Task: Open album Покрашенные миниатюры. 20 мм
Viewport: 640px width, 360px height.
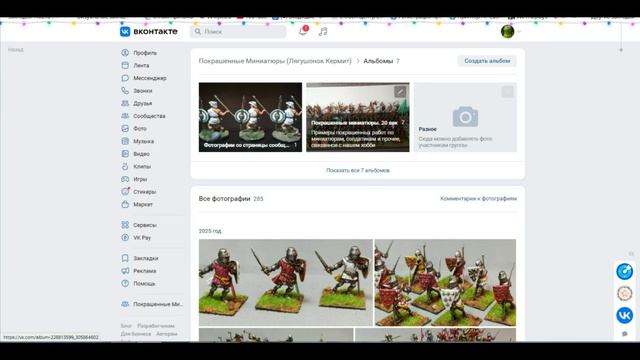Action: click(x=358, y=117)
